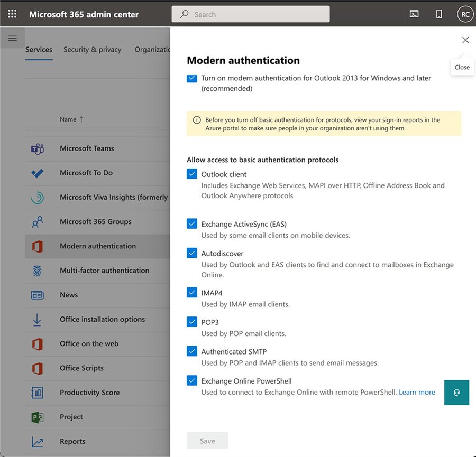Open the help headset support button
Image resolution: width=476 pixels, height=457 pixels.
click(x=456, y=393)
